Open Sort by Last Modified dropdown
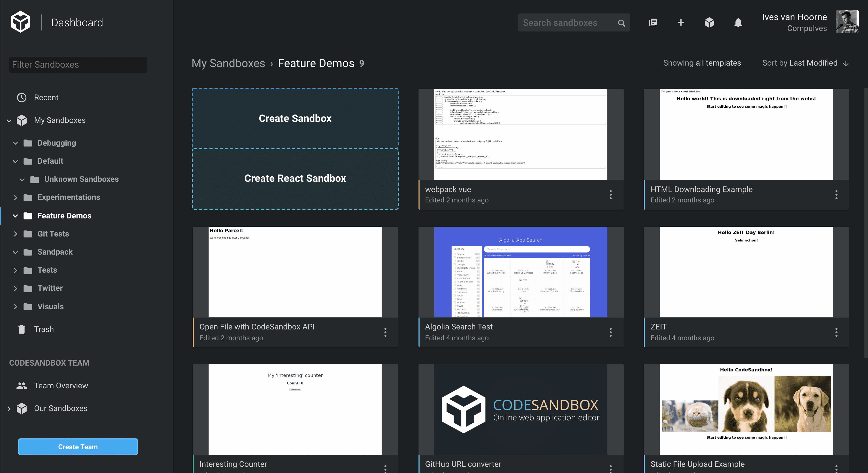 click(805, 63)
